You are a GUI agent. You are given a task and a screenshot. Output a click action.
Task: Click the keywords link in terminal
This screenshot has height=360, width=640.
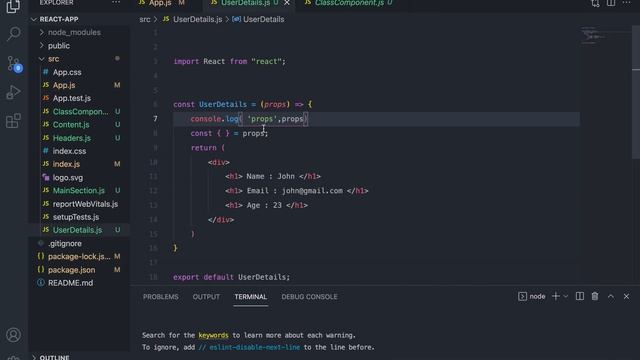click(213, 335)
